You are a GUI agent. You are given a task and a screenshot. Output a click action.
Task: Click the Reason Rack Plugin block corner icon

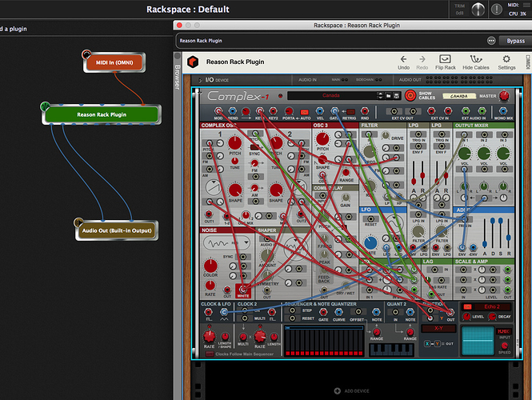[x=45, y=106]
